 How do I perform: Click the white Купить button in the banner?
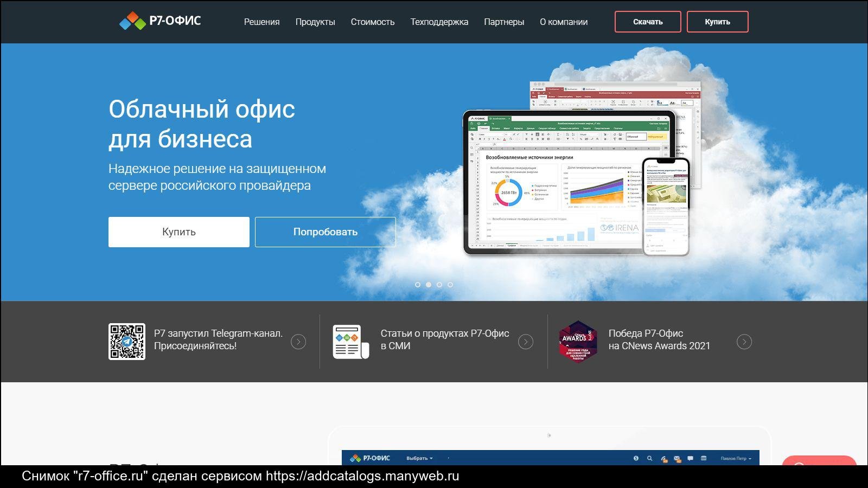pyautogui.click(x=179, y=232)
